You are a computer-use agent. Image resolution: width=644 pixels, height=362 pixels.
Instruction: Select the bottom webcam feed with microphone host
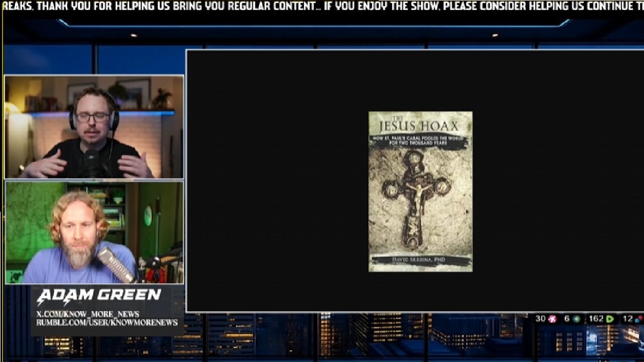[x=94, y=232]
